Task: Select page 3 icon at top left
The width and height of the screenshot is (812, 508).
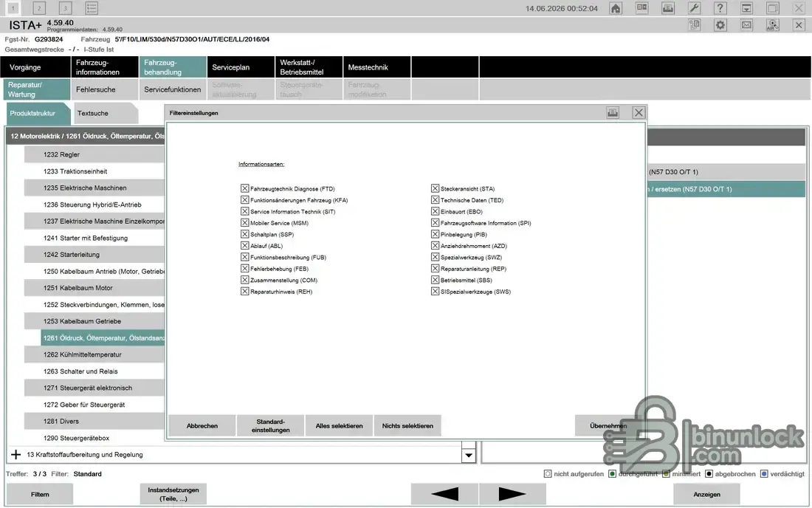Action: [65, 8]
